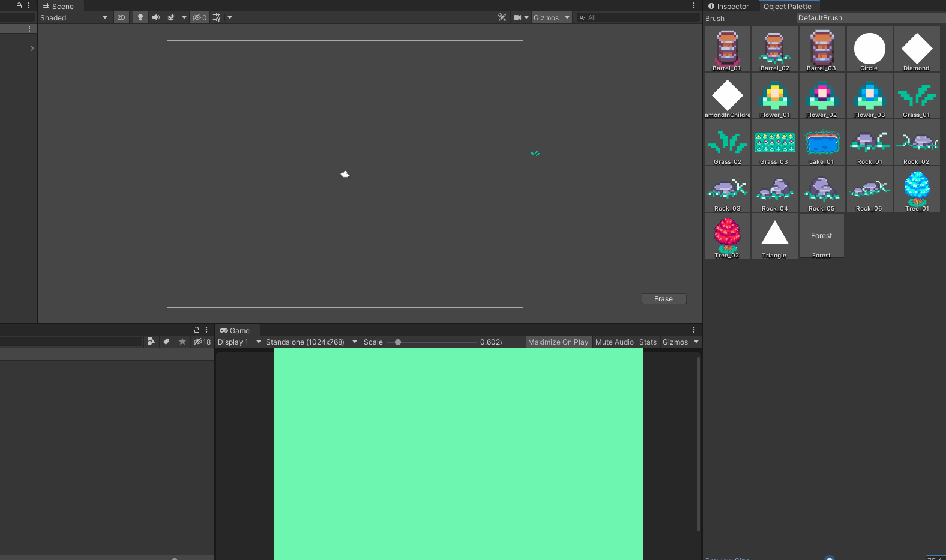Switch to the Inspector tab
Image resolution: width=946 pixels, height=560 pixels.
click(x=729, y=7)
